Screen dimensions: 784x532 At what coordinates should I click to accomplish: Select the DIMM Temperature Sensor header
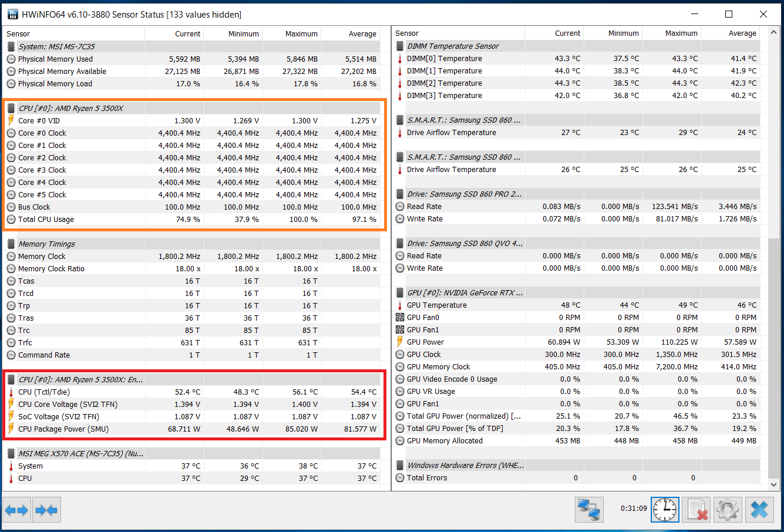point(577,46)
